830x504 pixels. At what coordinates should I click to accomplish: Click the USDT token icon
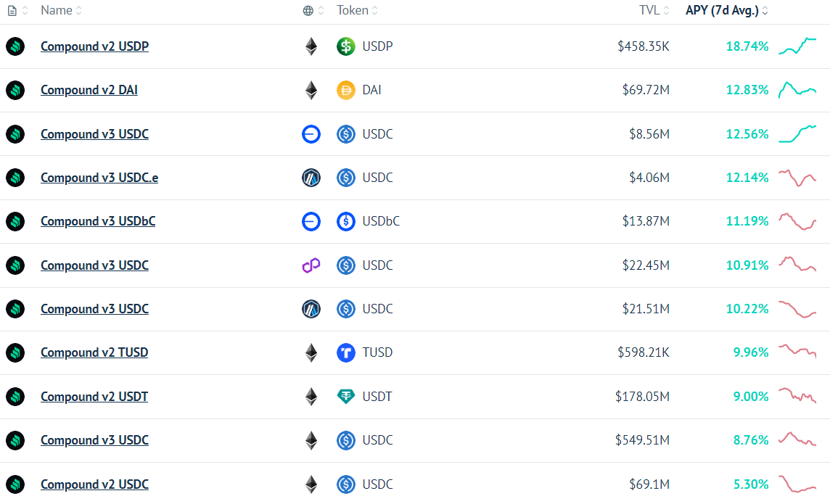point(345,396)
